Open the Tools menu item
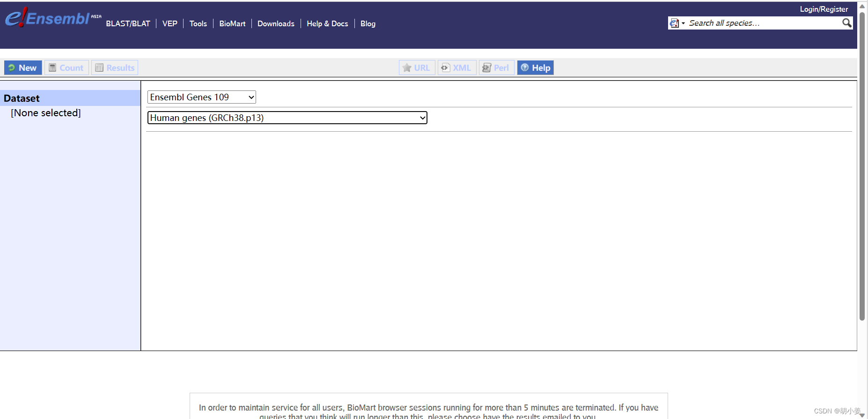 coord(198,23)
